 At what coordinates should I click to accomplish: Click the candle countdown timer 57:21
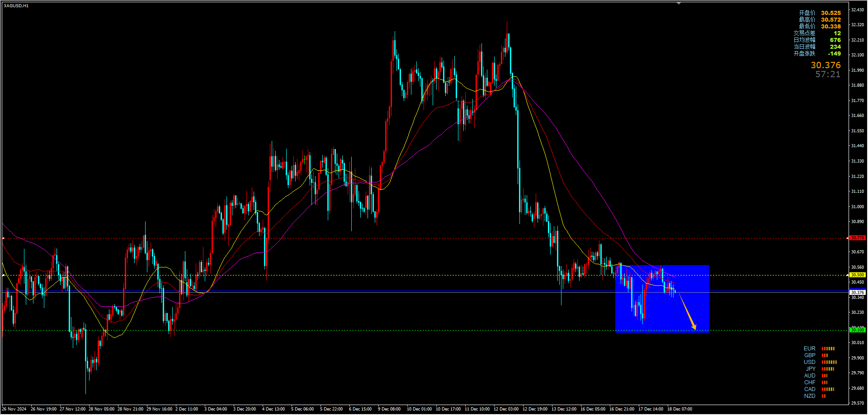(x=828, y=75)
